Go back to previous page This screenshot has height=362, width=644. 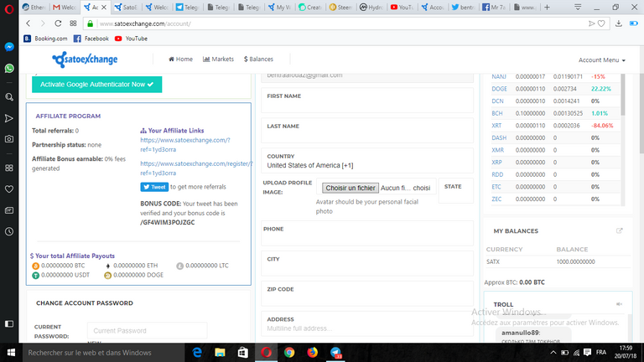(x=28, y=23)
